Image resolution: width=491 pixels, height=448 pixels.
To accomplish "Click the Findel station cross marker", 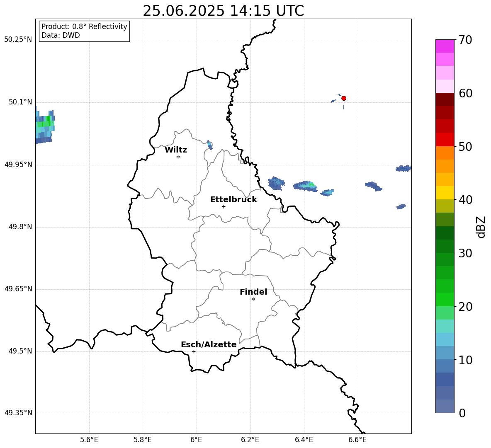I will [x=253, y=299].
